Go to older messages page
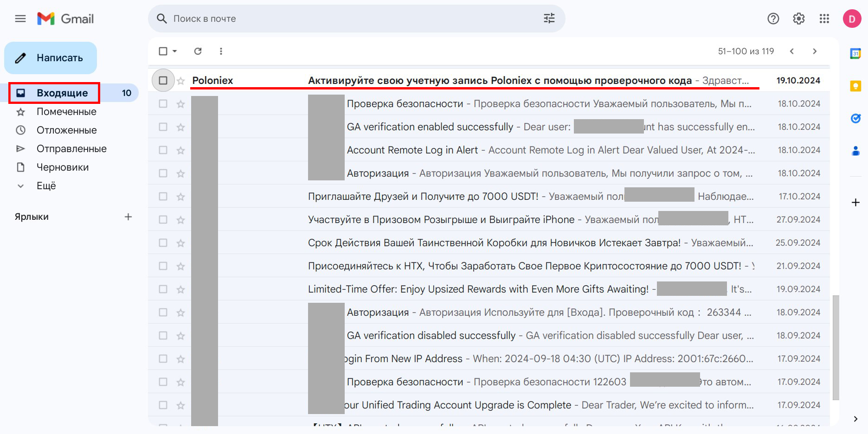This screenshot has height=434, width=868. [815, 51]
